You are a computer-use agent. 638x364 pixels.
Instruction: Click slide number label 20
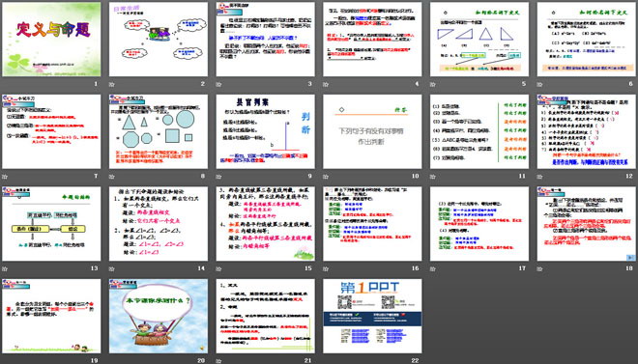click(x=201, y=360)
